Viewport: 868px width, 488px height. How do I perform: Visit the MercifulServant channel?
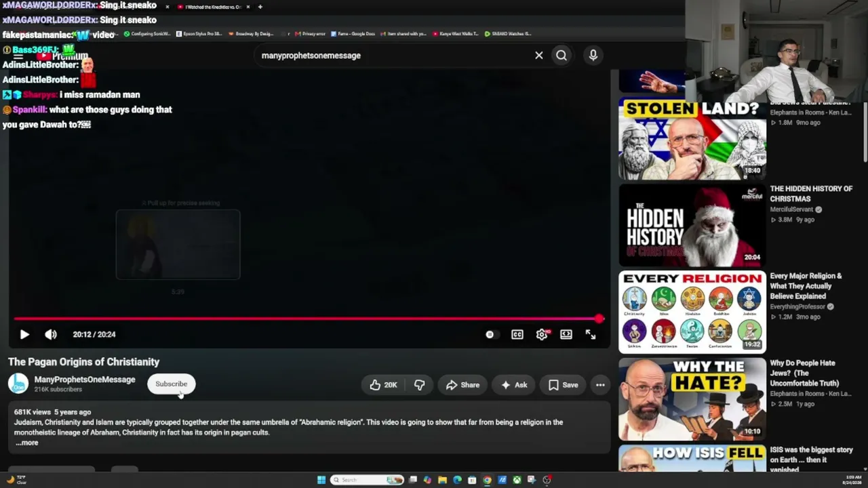[791, 209]
